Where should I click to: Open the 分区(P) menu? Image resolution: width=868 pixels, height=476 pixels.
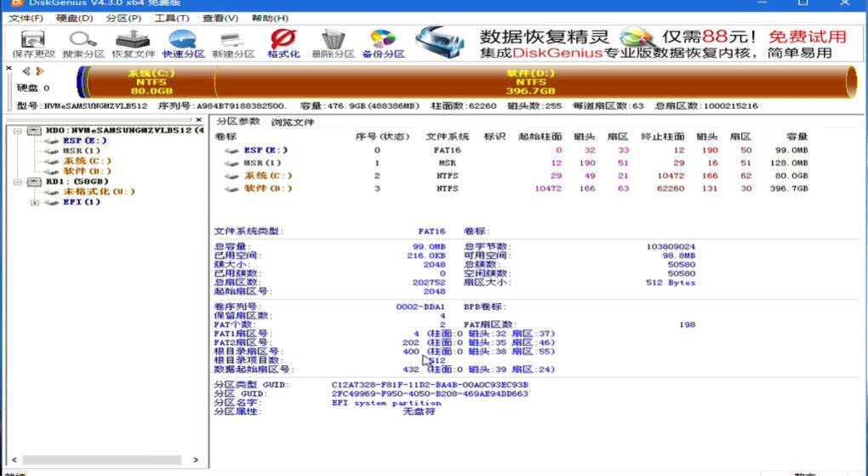[123, 18]
